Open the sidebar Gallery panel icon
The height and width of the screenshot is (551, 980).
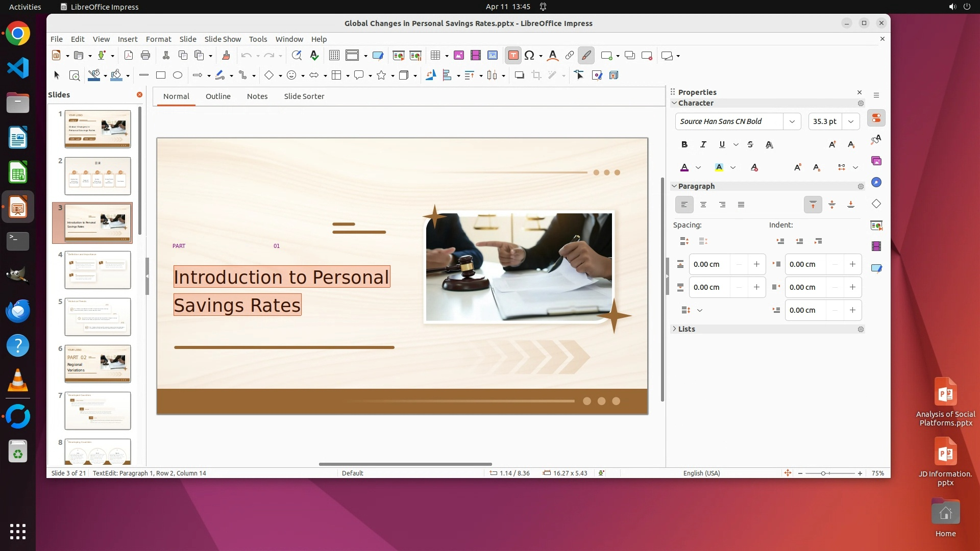tap(876, 161)
